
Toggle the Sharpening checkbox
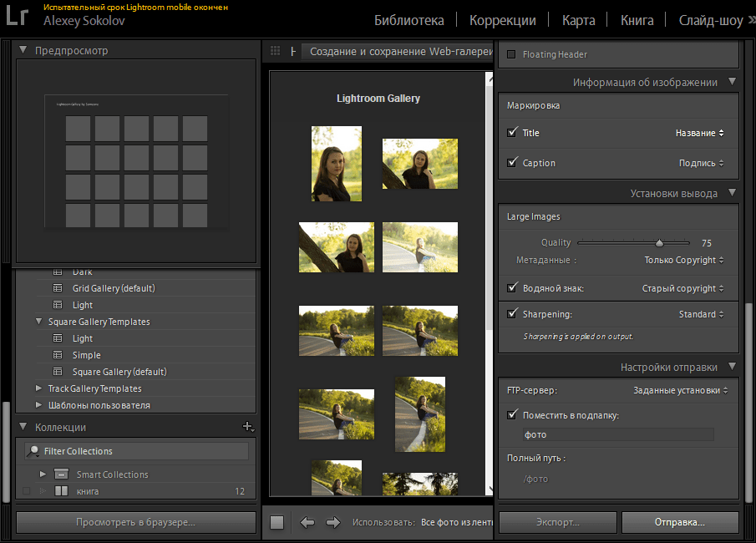(x=512, y=314)
